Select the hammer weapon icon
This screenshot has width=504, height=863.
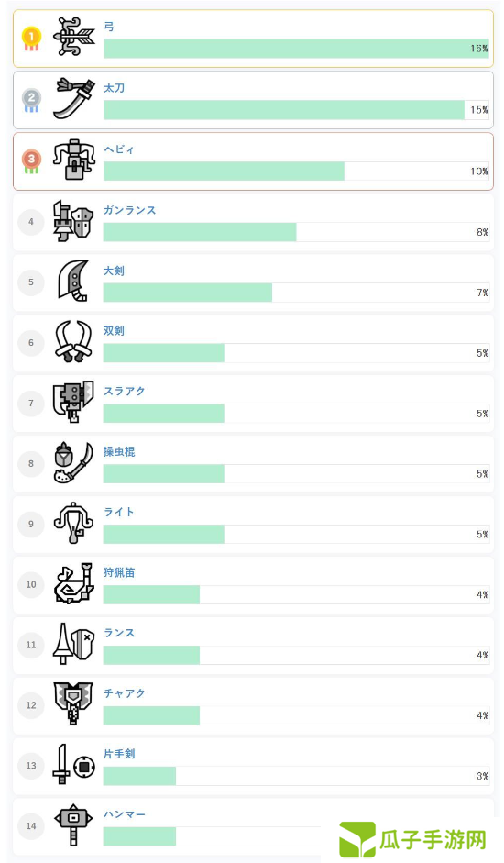pos(73,825)
